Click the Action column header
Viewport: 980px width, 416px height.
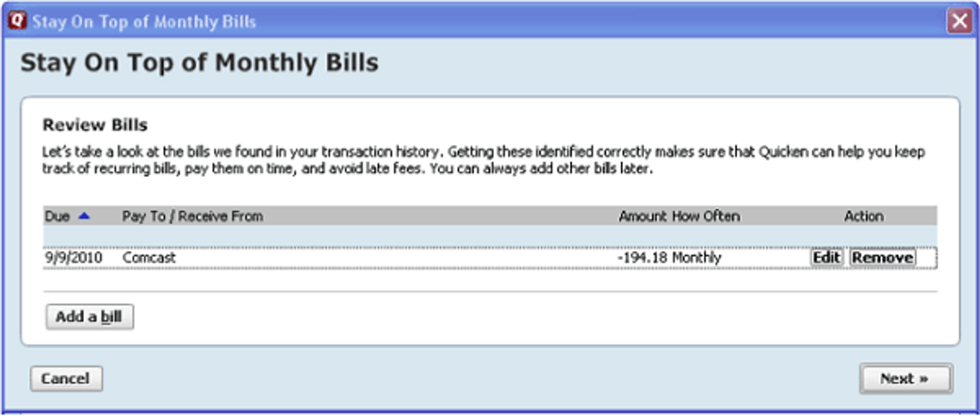pos(863,216)
